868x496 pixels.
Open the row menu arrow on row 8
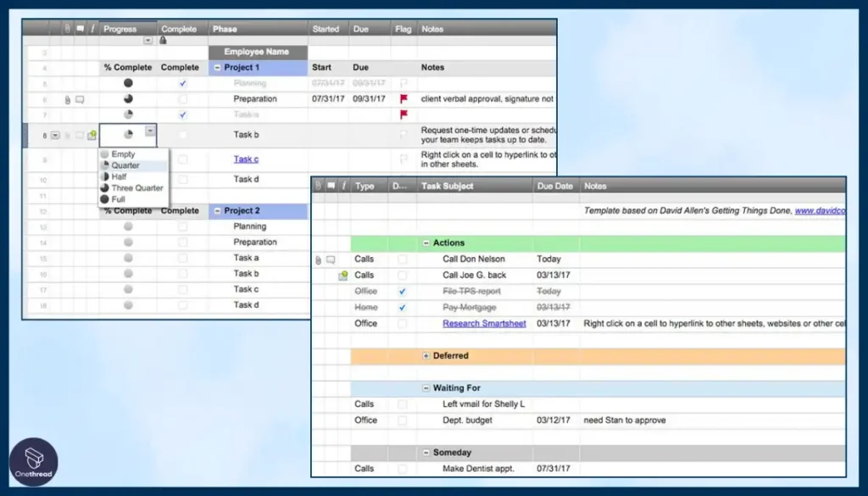(55, 135)
